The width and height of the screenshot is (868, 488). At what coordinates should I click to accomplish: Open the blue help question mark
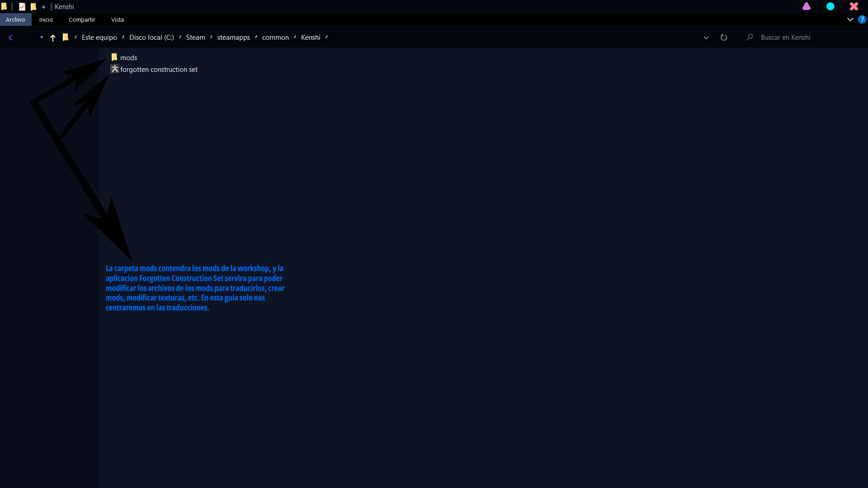(x=862, y=19)
